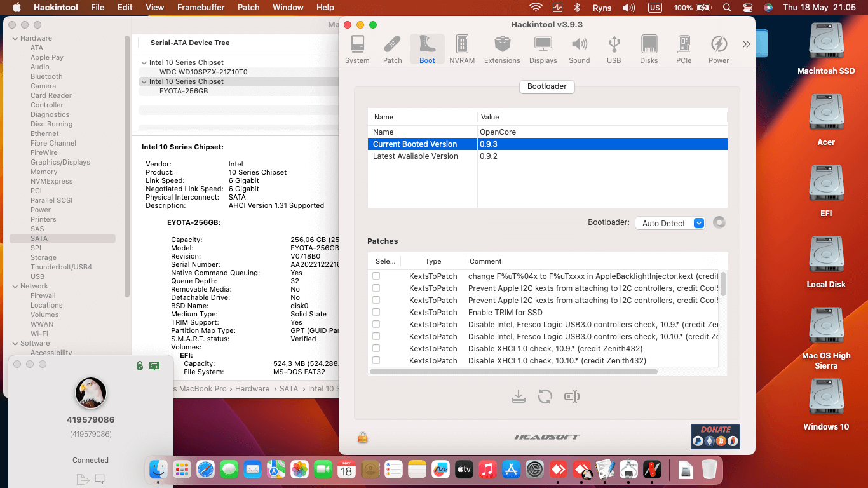The height and width of the screenshot is (488, 868).
Task: Collapse the Hardware section in System Information
Action: pos(15,38)
